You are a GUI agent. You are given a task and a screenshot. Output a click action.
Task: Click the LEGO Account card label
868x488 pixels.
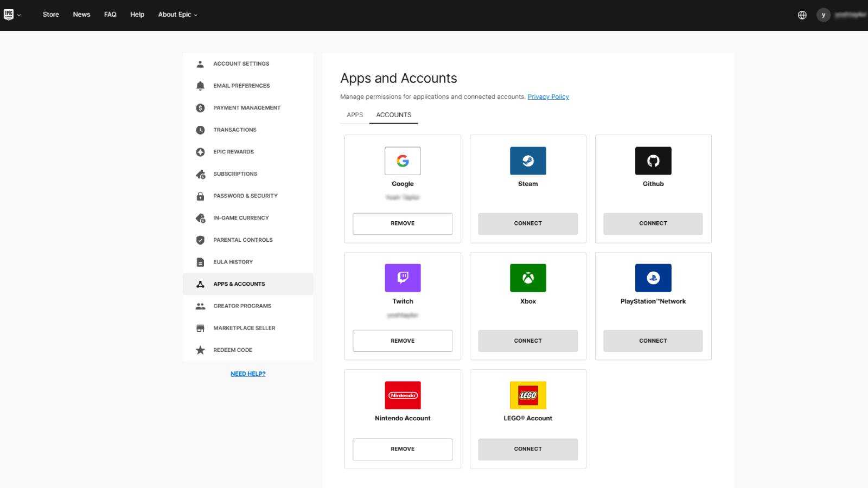[528, 419]
